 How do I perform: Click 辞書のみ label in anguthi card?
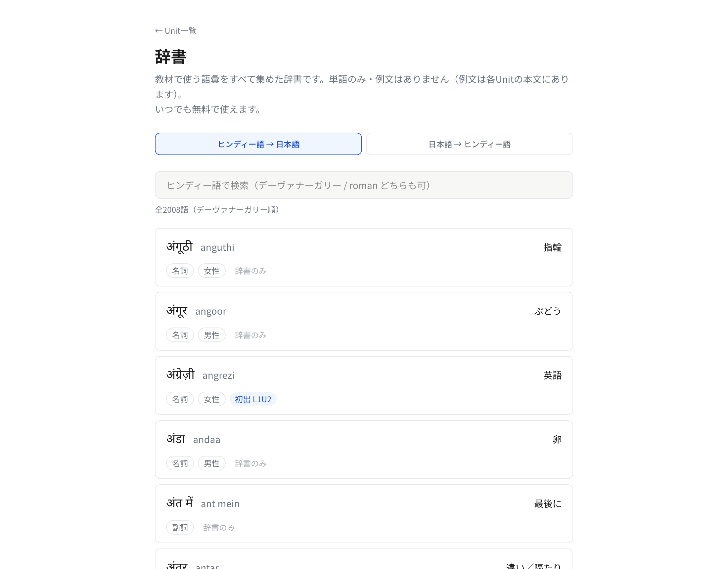tap(250, 271)
